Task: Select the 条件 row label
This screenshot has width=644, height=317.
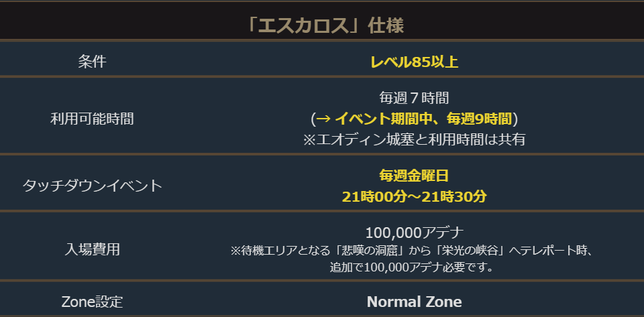Action: 92,62
